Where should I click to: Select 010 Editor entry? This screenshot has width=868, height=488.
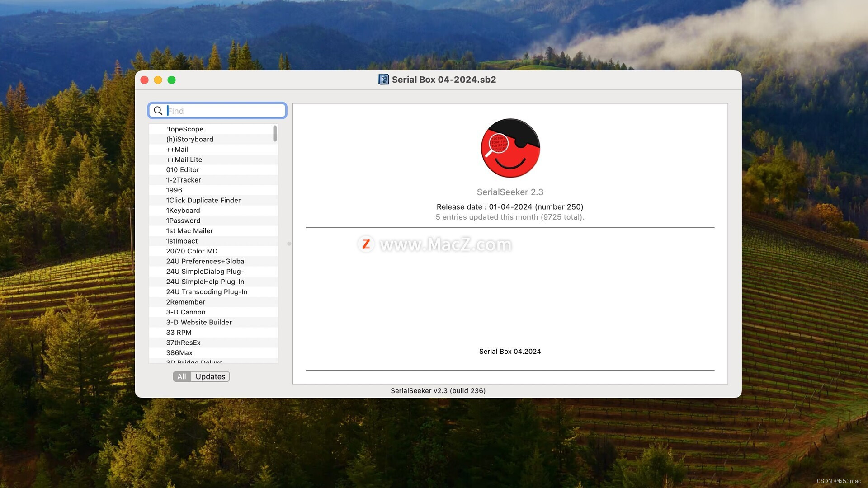[183, 170]
